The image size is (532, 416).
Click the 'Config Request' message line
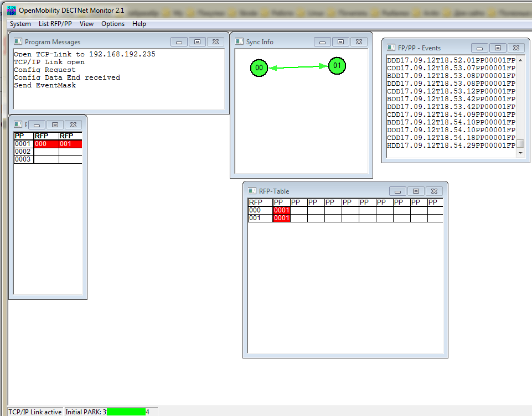pos(45,70)
